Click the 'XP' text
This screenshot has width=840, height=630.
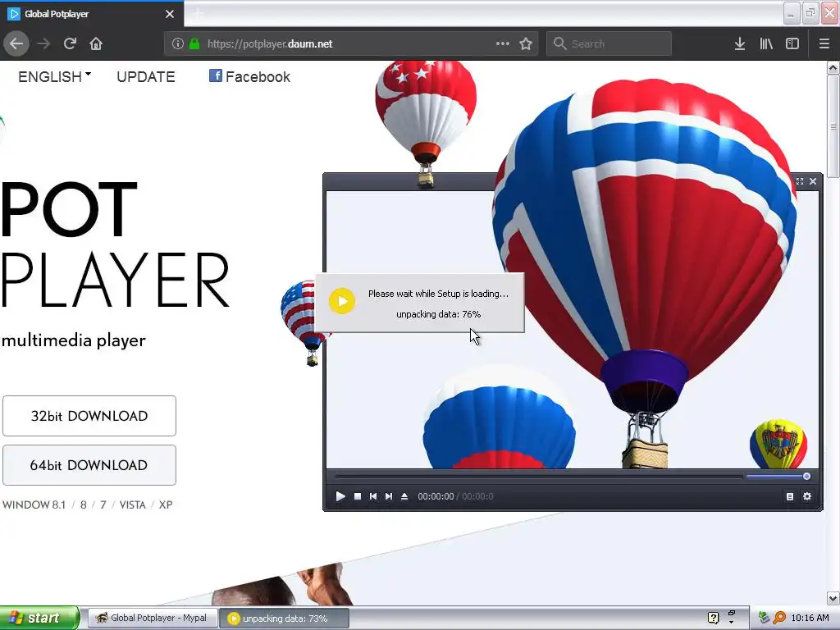166,505
